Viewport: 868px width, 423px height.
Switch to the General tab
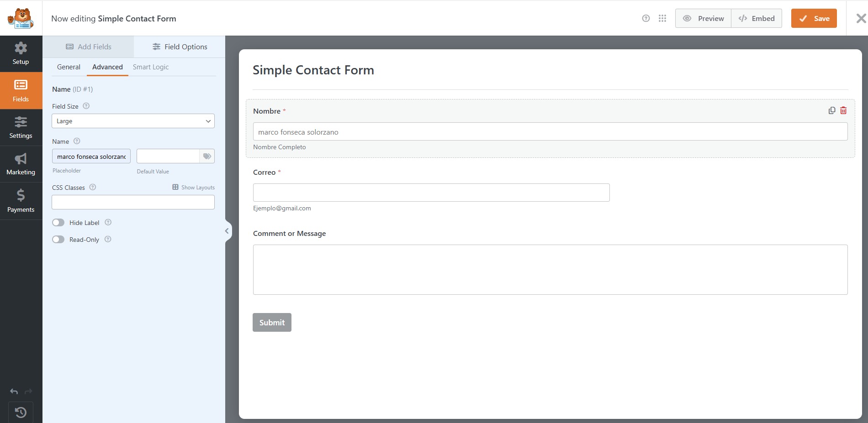[69, 67]
